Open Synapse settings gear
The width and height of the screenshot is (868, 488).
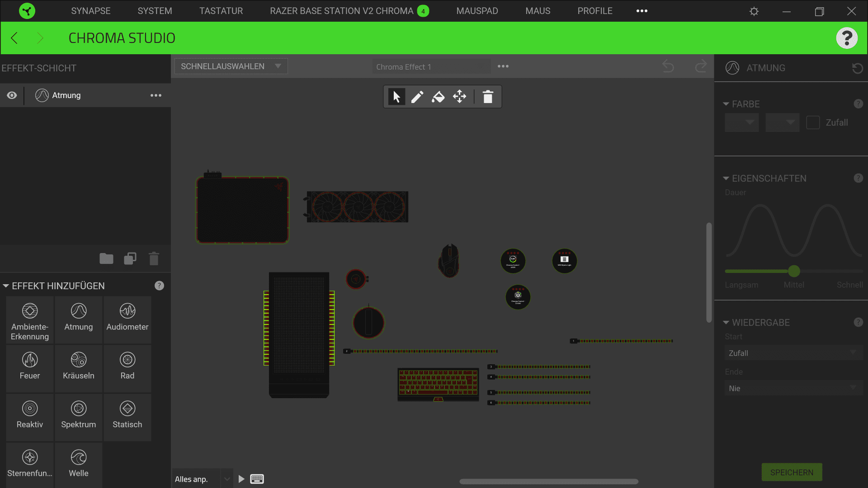pyautogui.click(x=754, y=11)
